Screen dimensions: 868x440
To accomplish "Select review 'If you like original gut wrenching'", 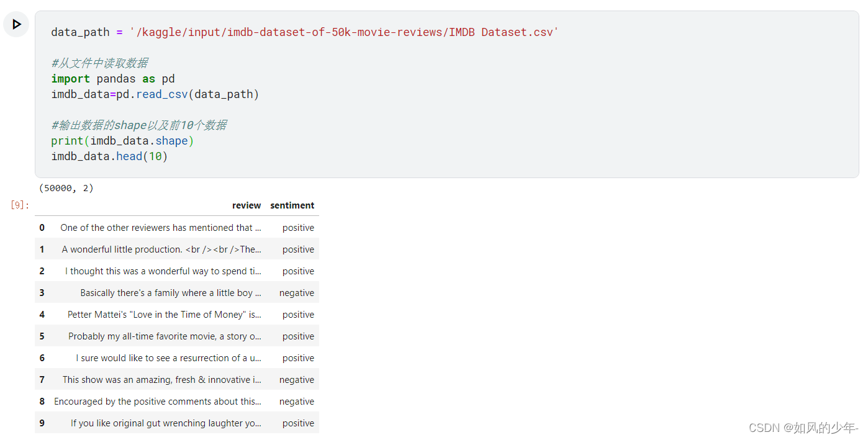I will (166, 423).
